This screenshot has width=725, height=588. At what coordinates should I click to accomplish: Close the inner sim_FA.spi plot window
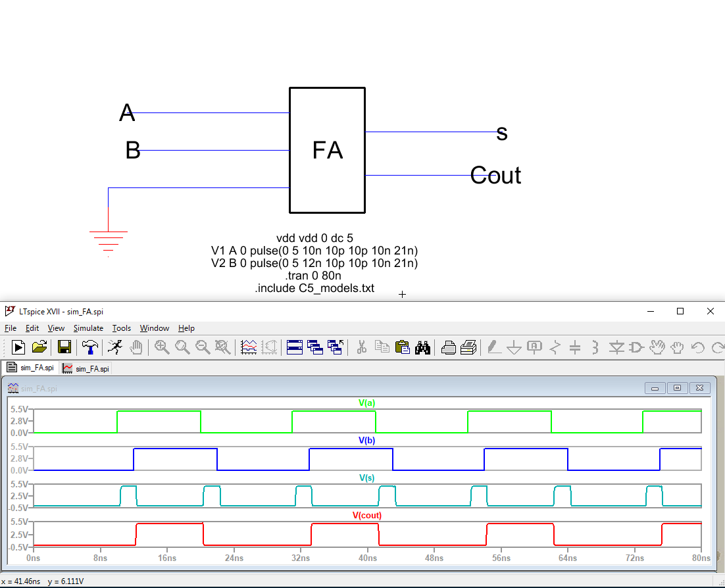[699, 388]
